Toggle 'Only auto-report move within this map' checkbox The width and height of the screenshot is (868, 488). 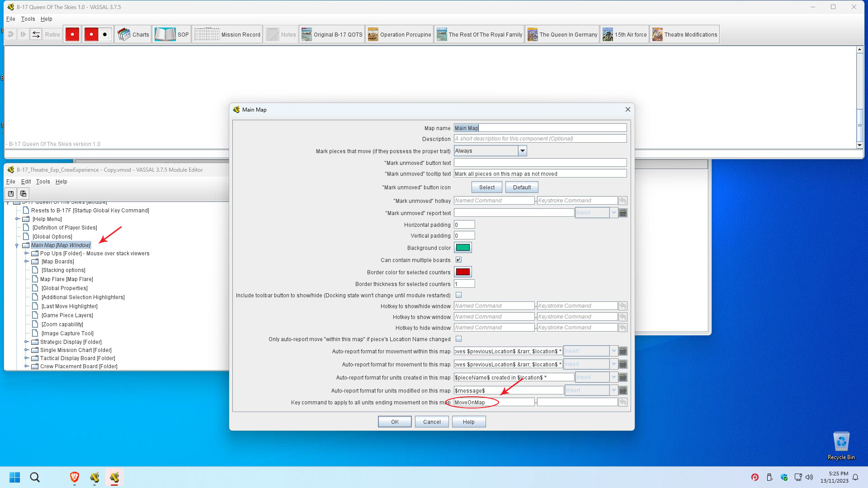click(x=458, y=339)
